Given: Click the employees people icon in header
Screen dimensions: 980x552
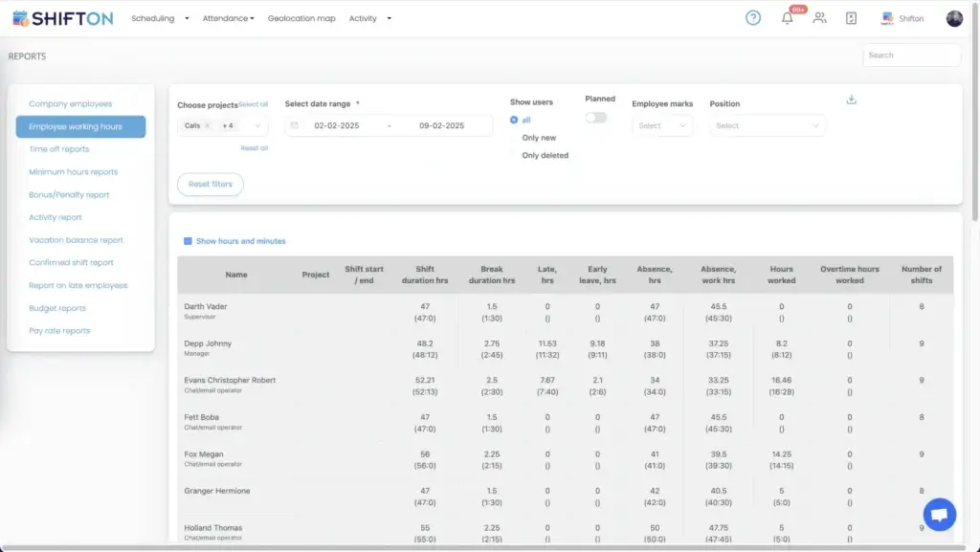Looking at the screenshot, I should (819, 18).
